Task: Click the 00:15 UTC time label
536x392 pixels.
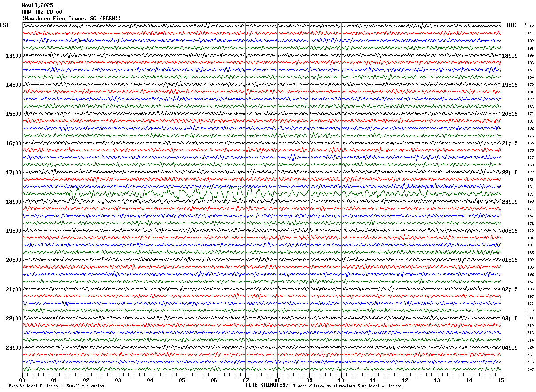Action: (509, 231)
